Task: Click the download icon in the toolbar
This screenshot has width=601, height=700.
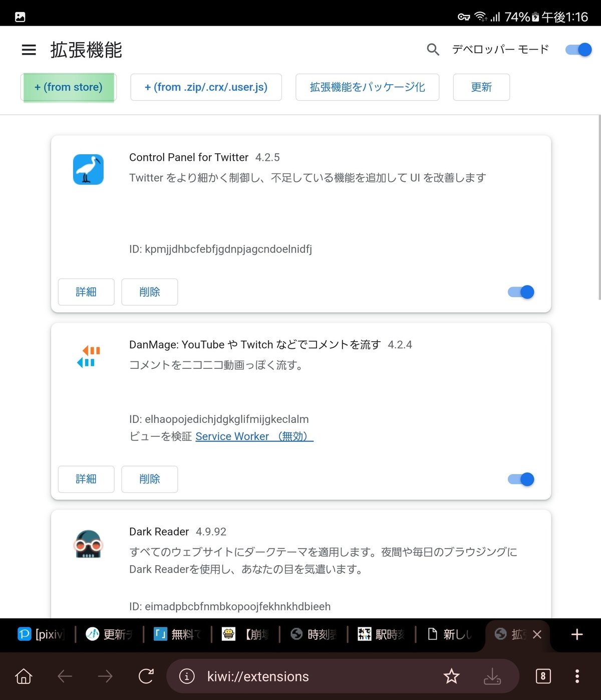Action: tap(492, 676)
